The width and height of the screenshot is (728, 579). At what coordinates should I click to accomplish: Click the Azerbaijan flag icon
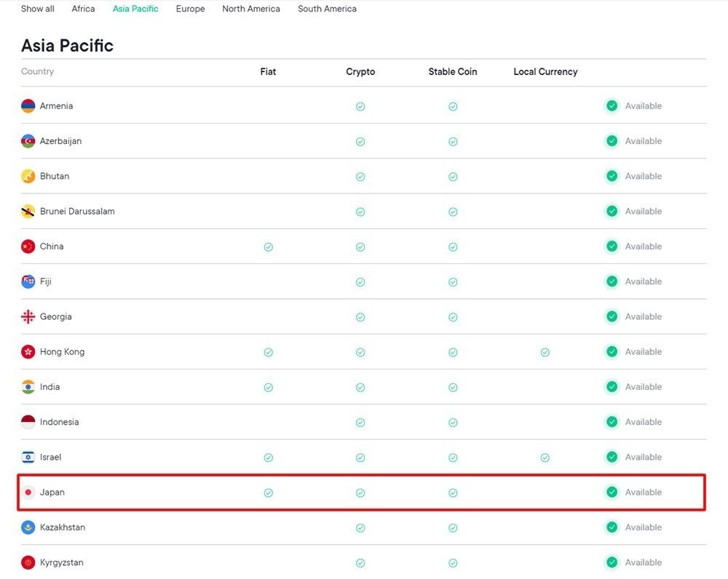point(28,141)
